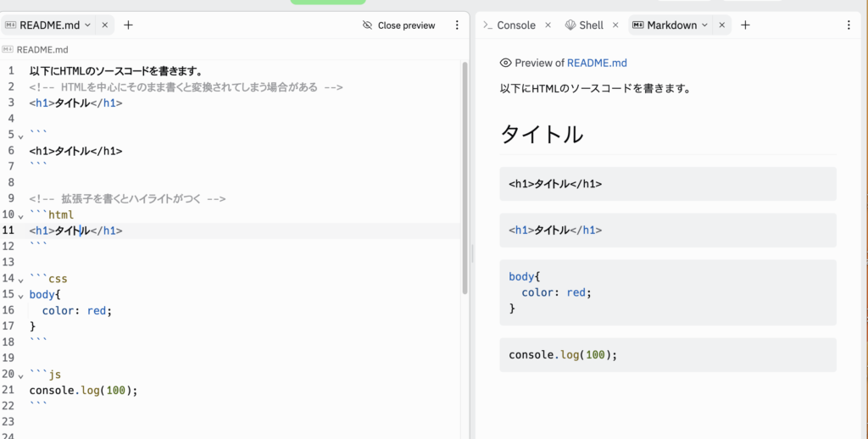Open the README.md tab dropdown chevron
Viewport: 868px width, 439px height.
[87, 25]
